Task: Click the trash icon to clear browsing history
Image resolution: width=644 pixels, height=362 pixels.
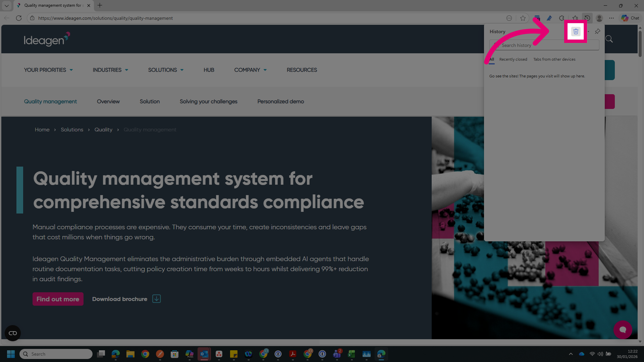Action: (x=576, y=32)
